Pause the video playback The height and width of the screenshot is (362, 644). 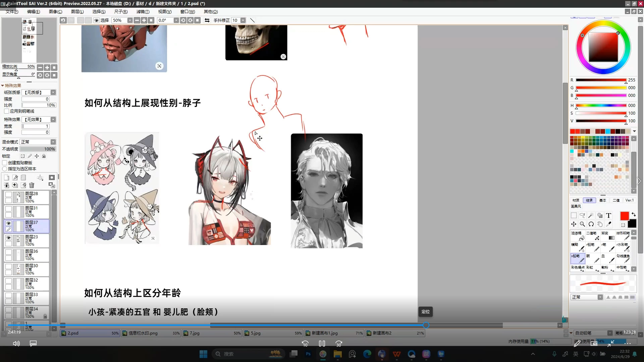322,344
